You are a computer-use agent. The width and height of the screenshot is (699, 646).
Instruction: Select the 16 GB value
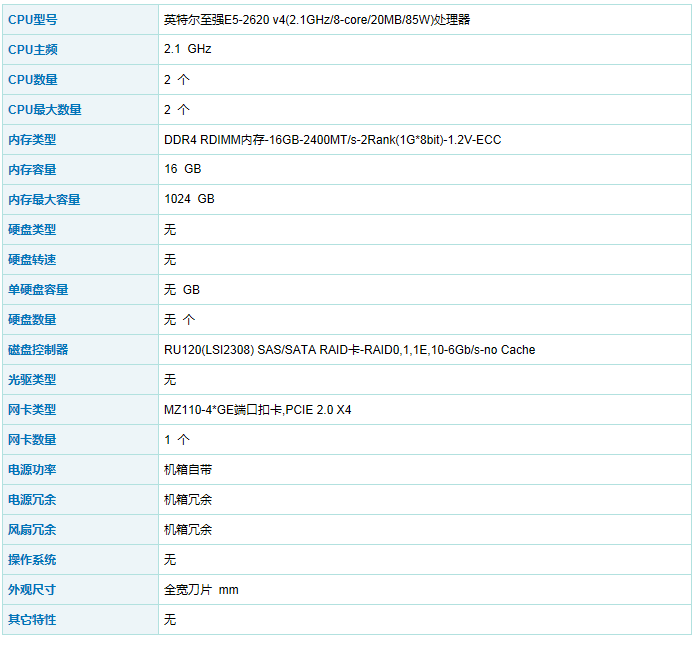(x=182, y=169)
